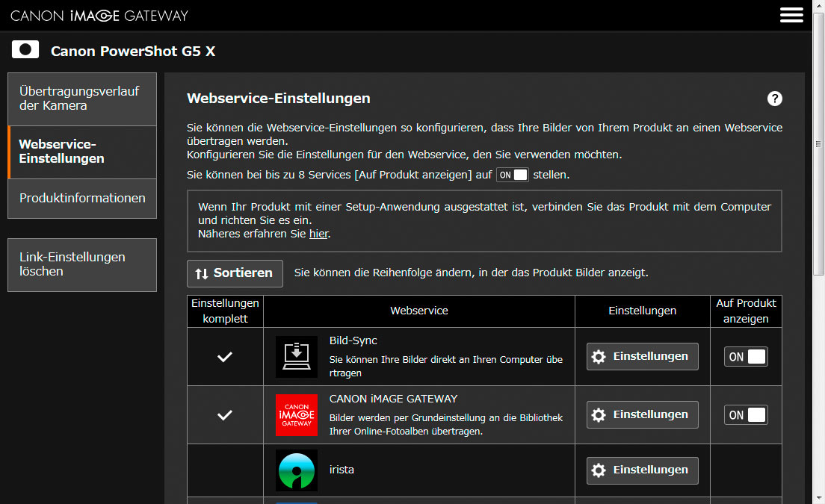The image size is (825, 504).
Task: Open Übertragungsverlauf der Kamera section
Action: coord(82,99)
